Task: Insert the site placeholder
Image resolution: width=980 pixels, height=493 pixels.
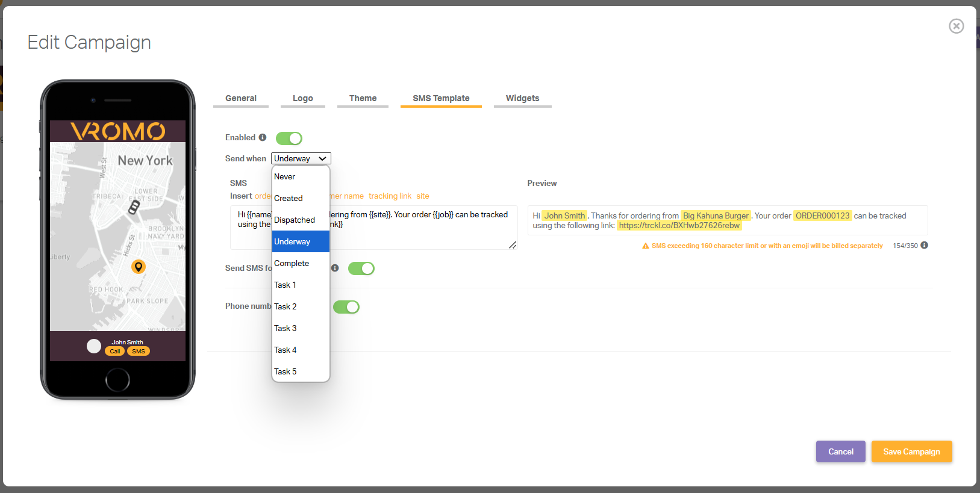Action: coord(423,196)
